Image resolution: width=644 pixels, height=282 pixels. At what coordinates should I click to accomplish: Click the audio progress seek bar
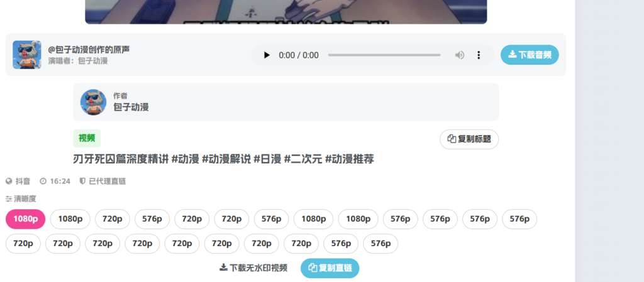click(x=384, y=55)
